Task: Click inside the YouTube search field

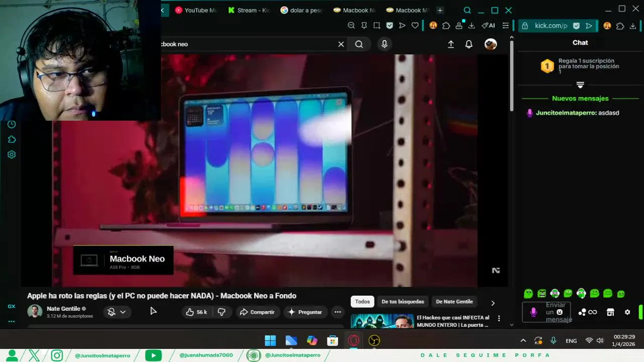Action: (x=248, y=44)
